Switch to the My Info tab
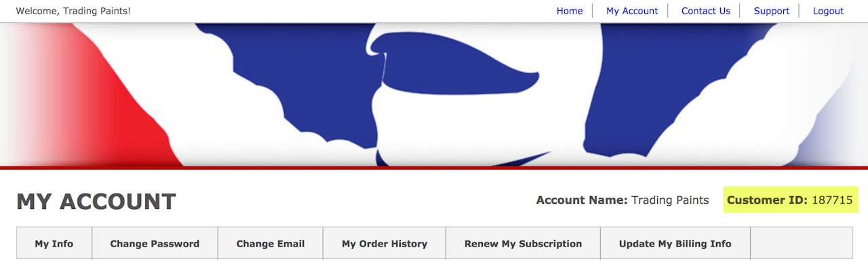The width and height of the screenshot is (868, 275). click(x=54, y=243)
